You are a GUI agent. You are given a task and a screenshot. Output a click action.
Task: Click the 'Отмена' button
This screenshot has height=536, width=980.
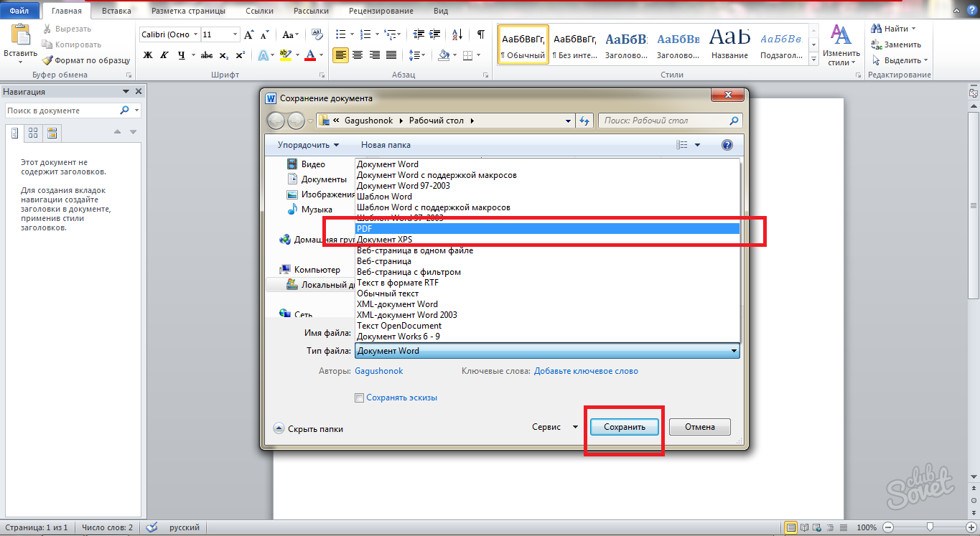coord(700,427)
